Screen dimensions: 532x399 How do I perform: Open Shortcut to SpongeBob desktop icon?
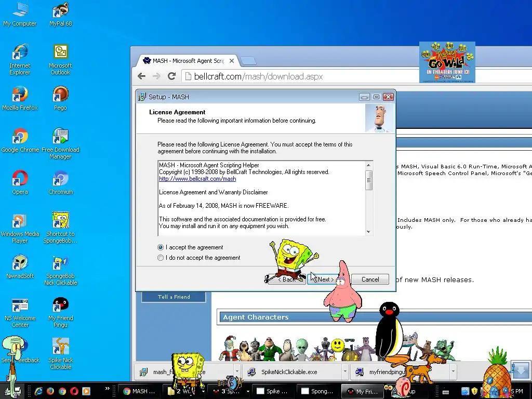pyautogui.click(x=60, y=228)
